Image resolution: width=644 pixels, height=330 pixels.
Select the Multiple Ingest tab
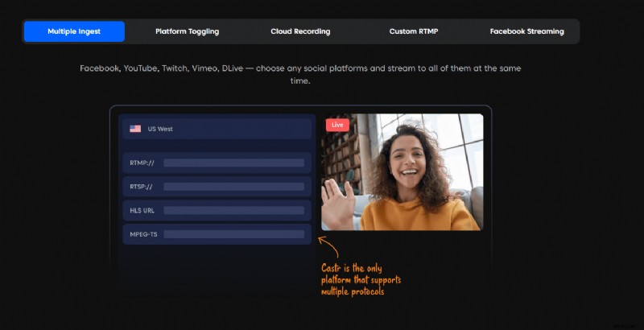pyautogui.click(x=74, y=31)
